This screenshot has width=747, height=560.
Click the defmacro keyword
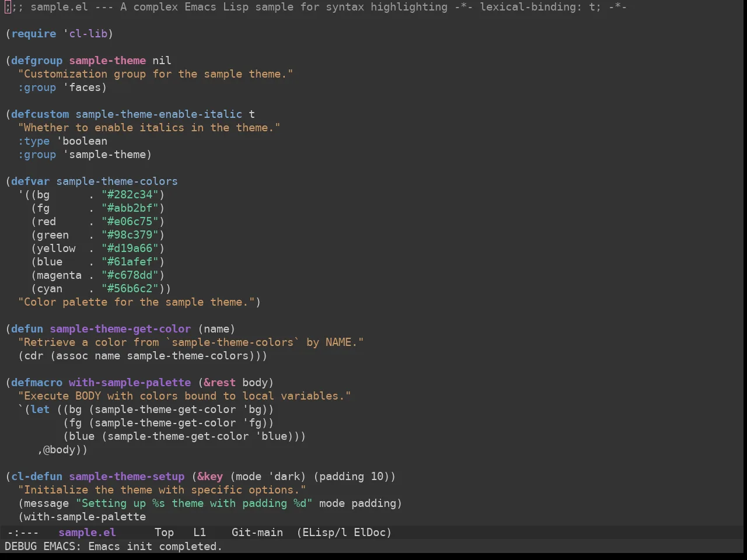(37, 383)
